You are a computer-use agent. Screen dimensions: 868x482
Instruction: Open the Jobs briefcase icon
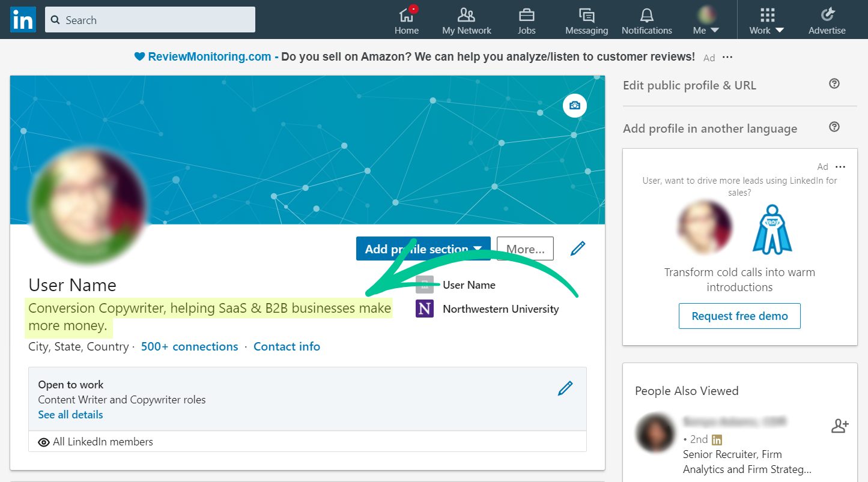tap(527, 20)
